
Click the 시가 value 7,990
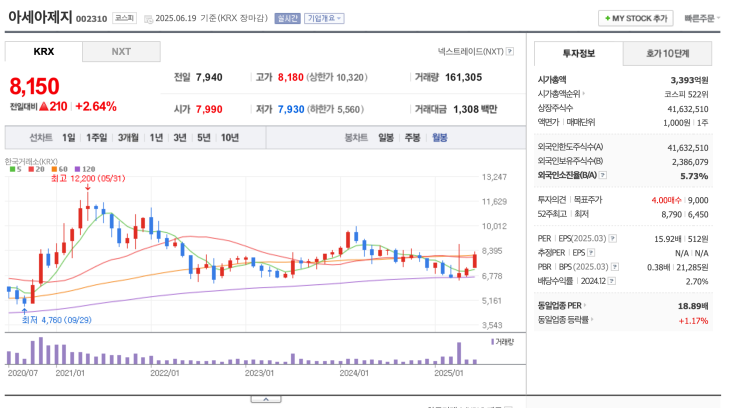pyautogui.click(x=209, y=109)
